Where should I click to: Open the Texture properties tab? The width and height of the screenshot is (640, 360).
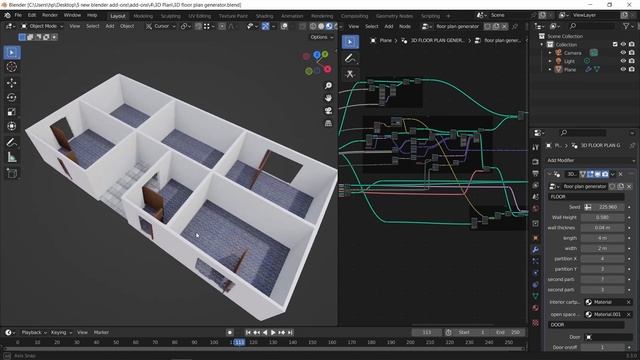point(536,323)
